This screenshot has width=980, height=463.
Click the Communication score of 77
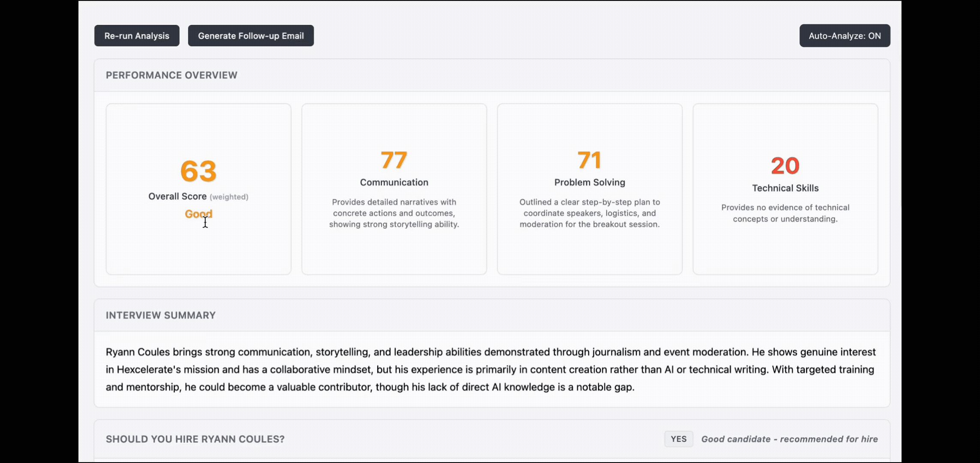[394, 160]
